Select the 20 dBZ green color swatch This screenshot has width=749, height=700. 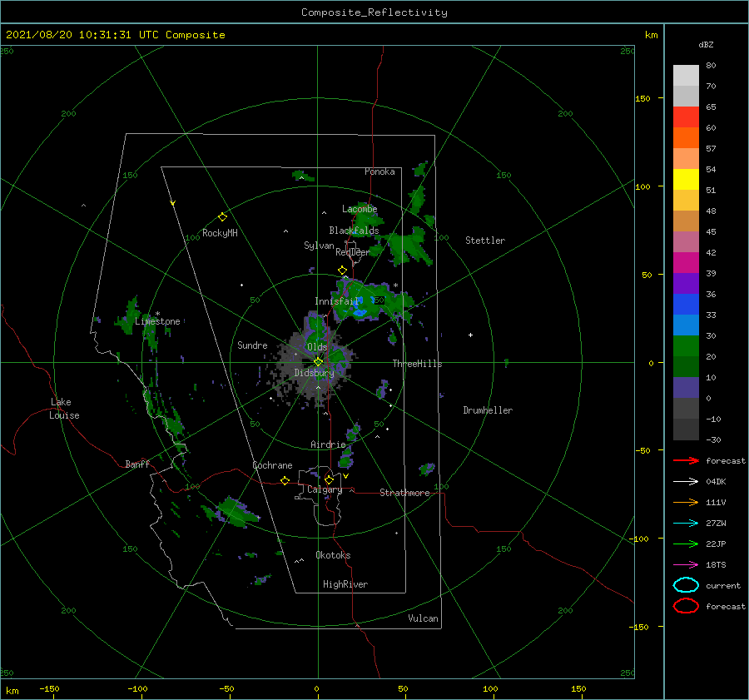click(686, 345)
